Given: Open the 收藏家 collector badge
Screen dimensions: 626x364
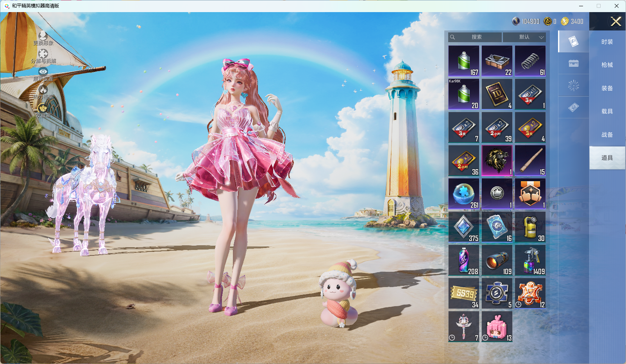Looking at the screenshot, I should [x=43, y=108].
